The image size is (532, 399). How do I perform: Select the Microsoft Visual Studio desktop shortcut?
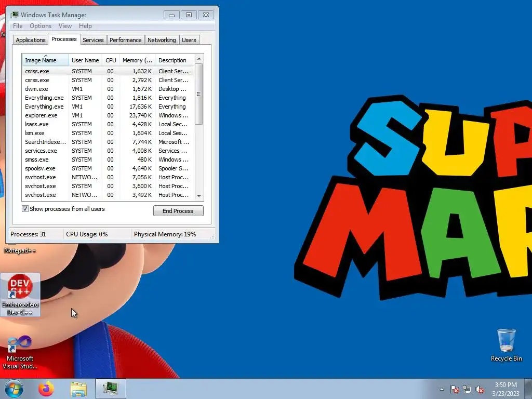[x=20, y=352]
